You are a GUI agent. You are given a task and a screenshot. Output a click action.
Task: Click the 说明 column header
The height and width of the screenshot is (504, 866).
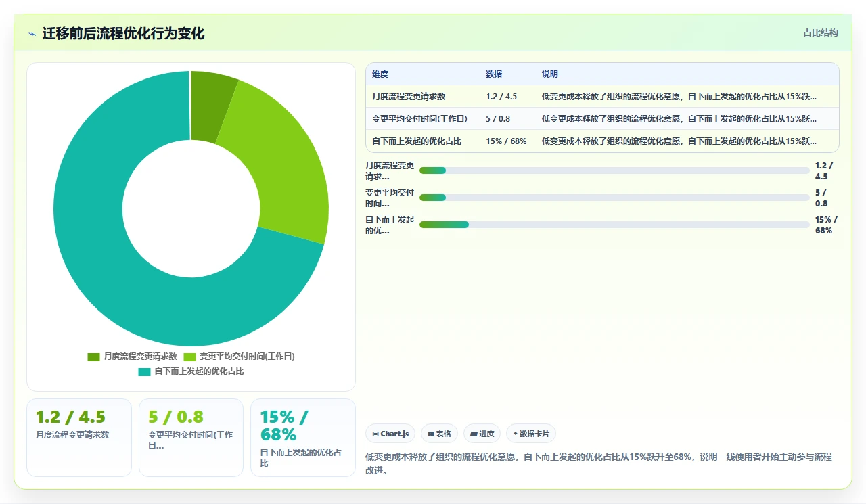[550, 74]
